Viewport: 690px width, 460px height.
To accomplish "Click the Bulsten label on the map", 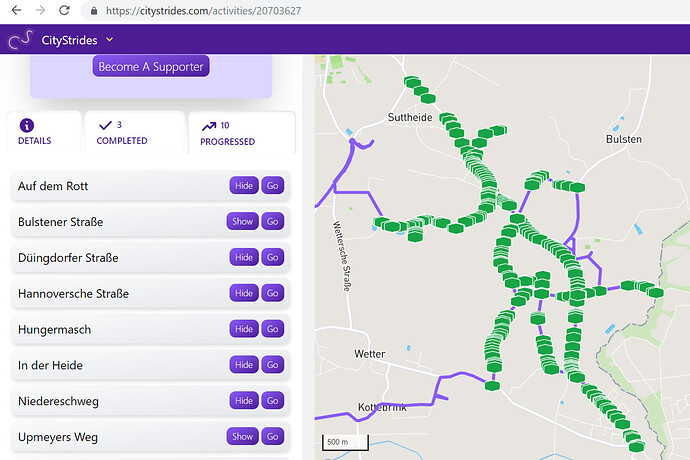I will pyautogui.click(x=624, y=140).
